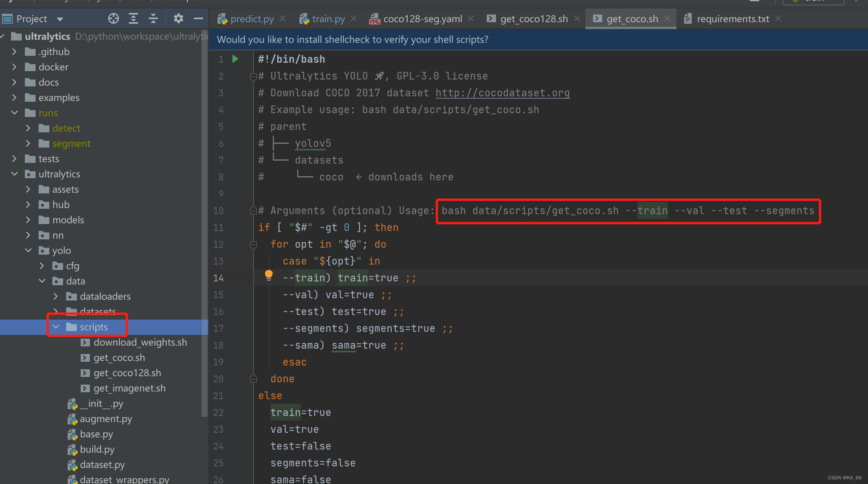The width and height of the screenshot is (868, 484).
Task: Click the Collapse All icon in Project toolbar
Action: click(x=153, y=18)
